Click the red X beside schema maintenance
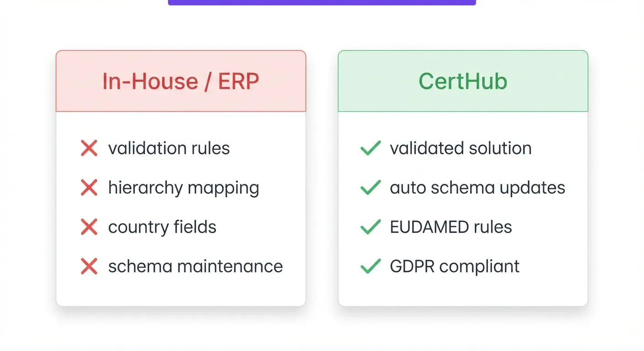The width and height of the screenshot is (644, 351). coord(89,266)
